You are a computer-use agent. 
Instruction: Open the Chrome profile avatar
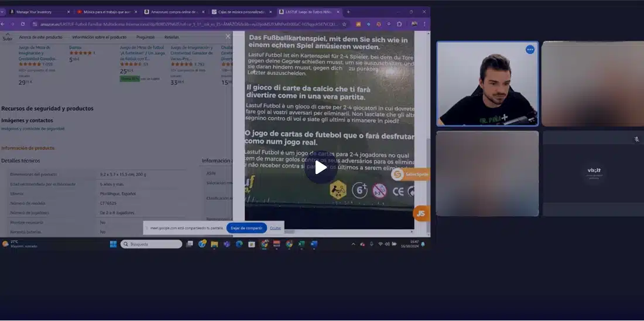415,24
